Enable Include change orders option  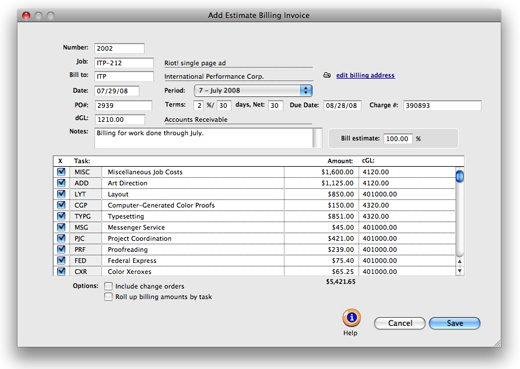tap(108, 286)
